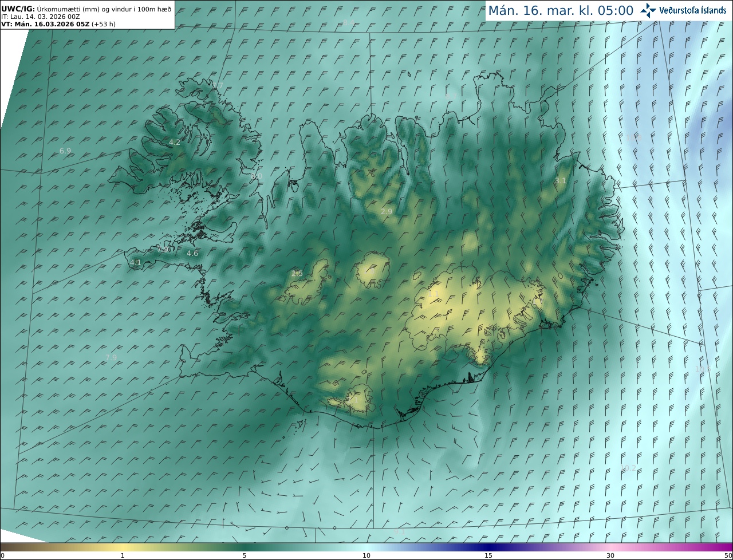Click the IT: Lau. 14. 03. 2026 00Z line
This screenshot has width=733, height=560.
click(x=40, y=17)
